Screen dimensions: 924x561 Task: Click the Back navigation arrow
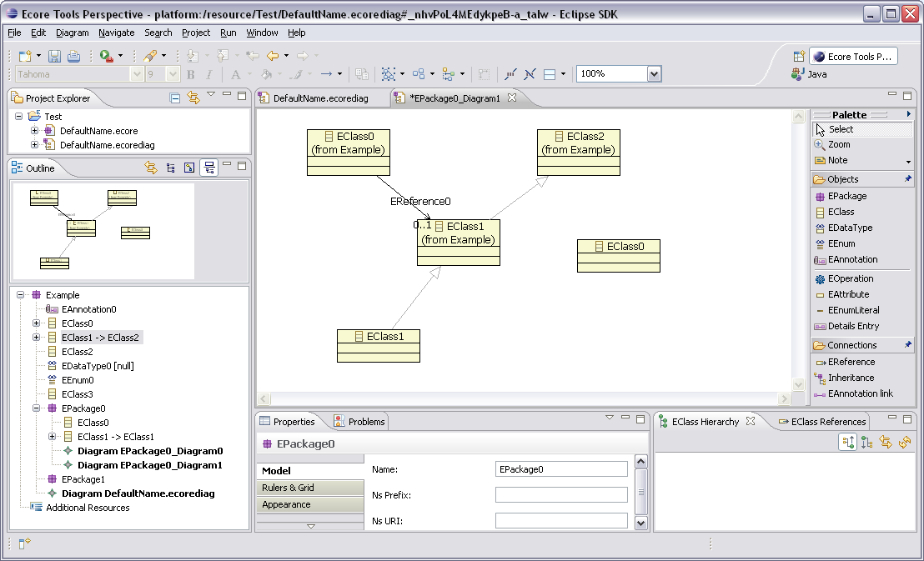tap(272, 56)
